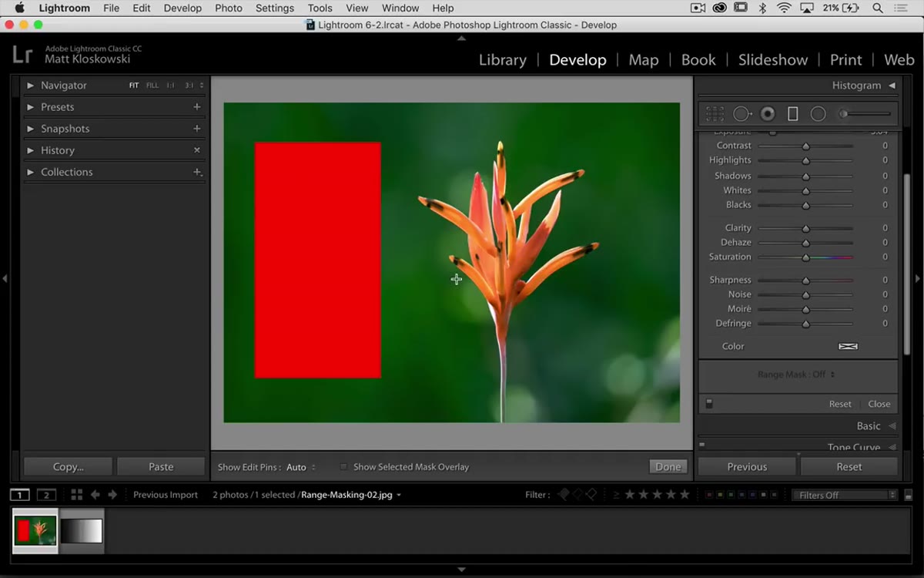
Task: Click the Saturation slider handle
Action: point(806,257)
